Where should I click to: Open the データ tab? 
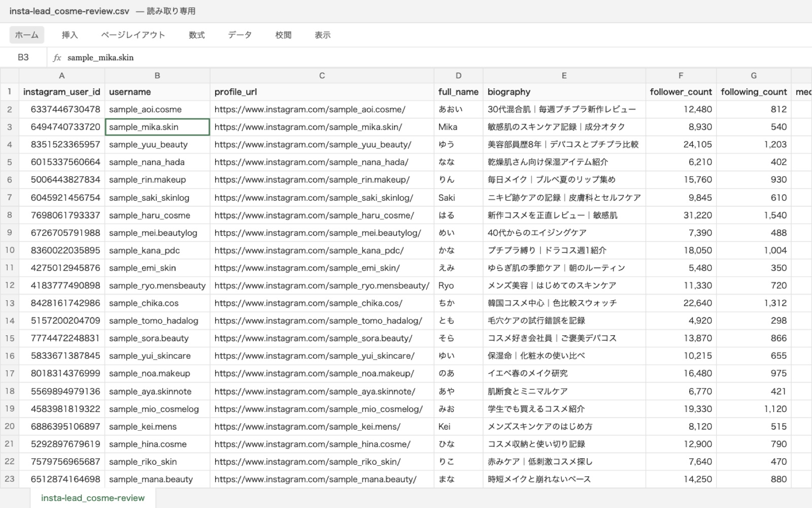[x=240, y=35]
